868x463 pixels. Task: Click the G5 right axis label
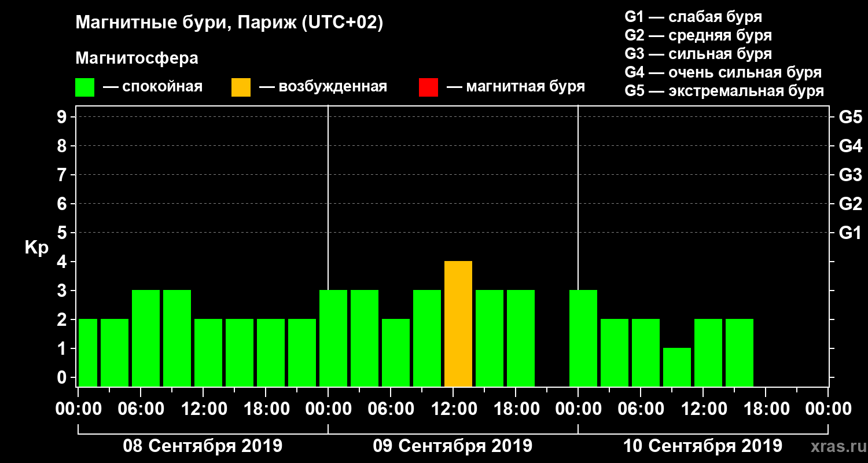coord(851,117)
